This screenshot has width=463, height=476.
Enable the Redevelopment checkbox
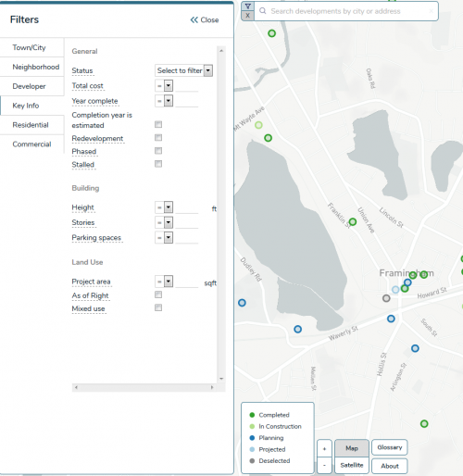[x=158, y=138]
